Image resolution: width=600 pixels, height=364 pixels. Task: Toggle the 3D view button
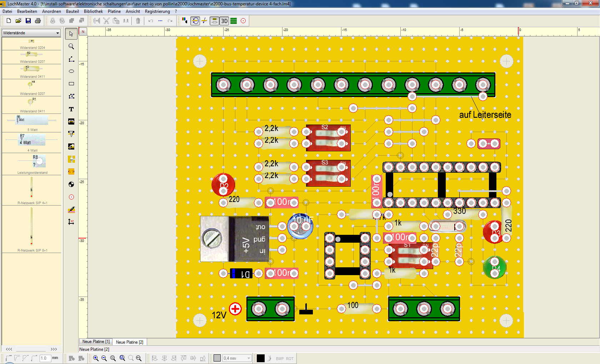pos(224,21)
